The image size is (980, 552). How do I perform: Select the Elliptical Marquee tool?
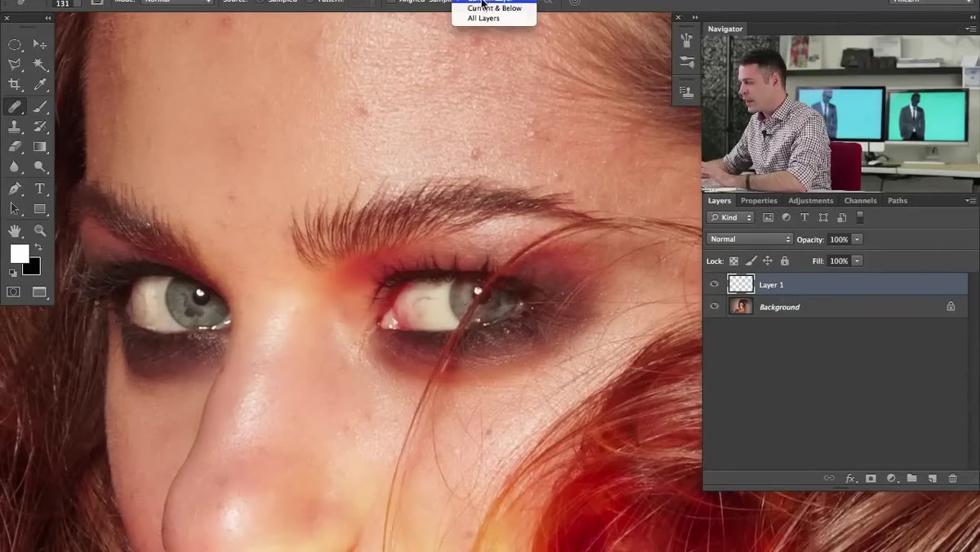coord(15,44)
